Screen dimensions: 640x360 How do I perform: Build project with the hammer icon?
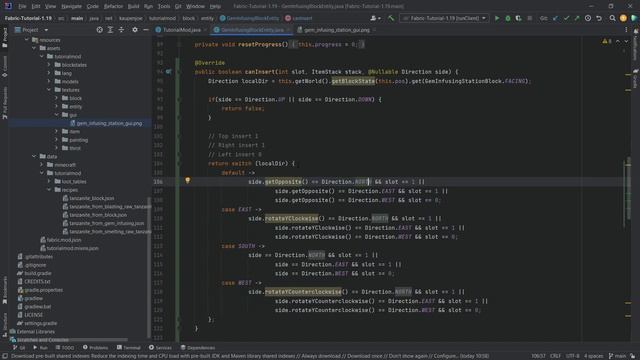[391, 18]
